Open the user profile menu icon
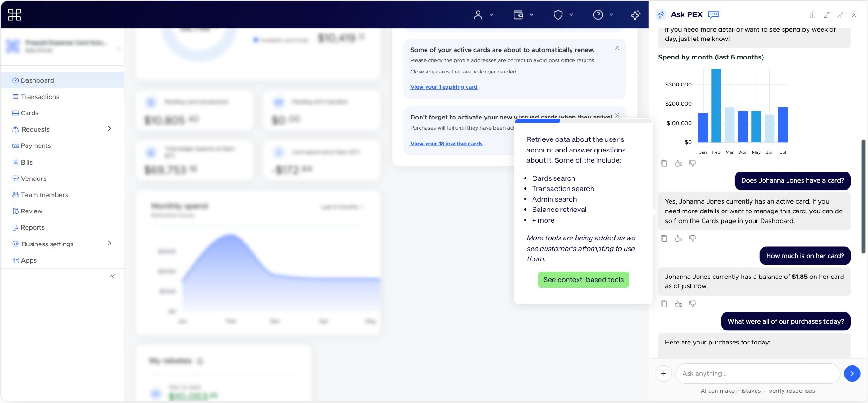Viewport: 868px width, 403px height. [x=478, y=15]
